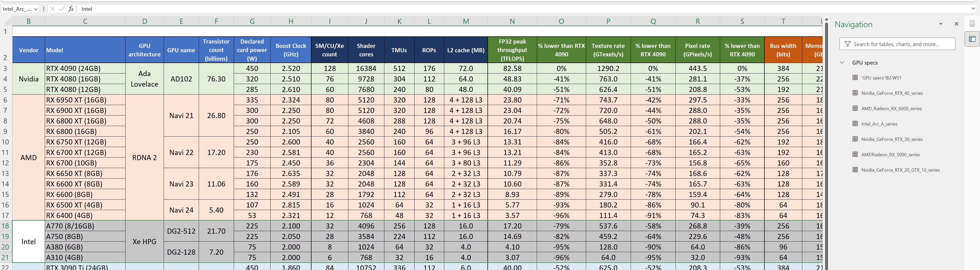Open the Name Box dropdown arrow
980x270 pixels.
[x=36, y=9]
